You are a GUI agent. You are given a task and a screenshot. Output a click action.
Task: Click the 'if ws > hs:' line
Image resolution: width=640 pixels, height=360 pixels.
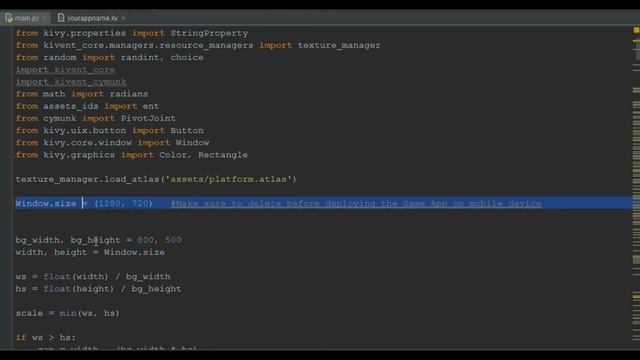click(46, 338)
